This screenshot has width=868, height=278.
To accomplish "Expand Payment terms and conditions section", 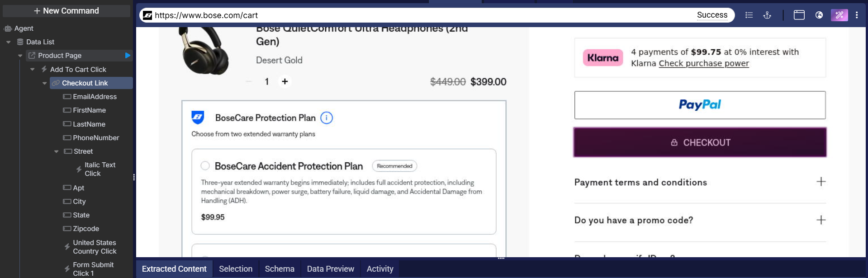I will (x=821, y=182).
